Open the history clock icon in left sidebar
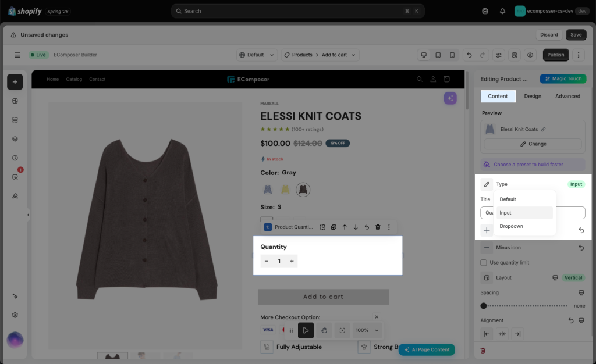The image size is (596, 364). tap(15, 158)
